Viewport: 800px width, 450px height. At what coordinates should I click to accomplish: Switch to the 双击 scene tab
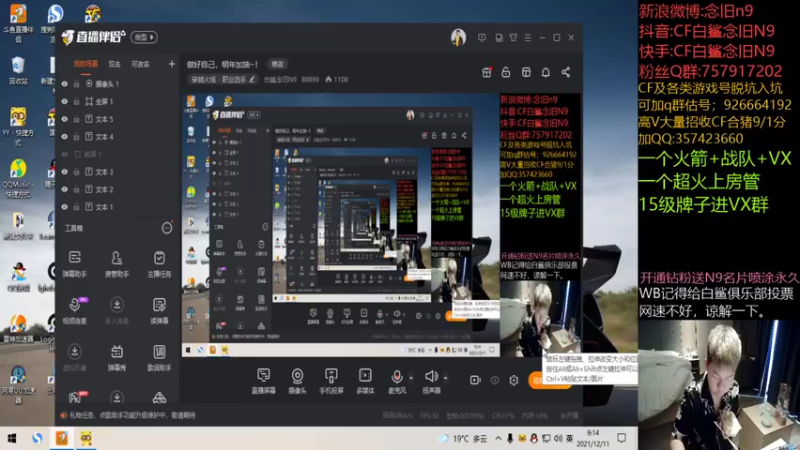coord(114,64)
